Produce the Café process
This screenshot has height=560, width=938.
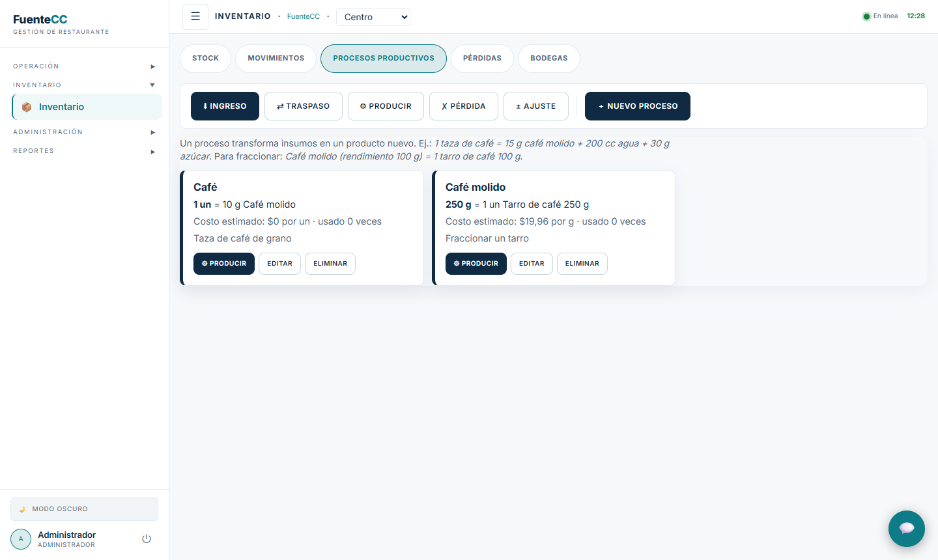[224, 264]
